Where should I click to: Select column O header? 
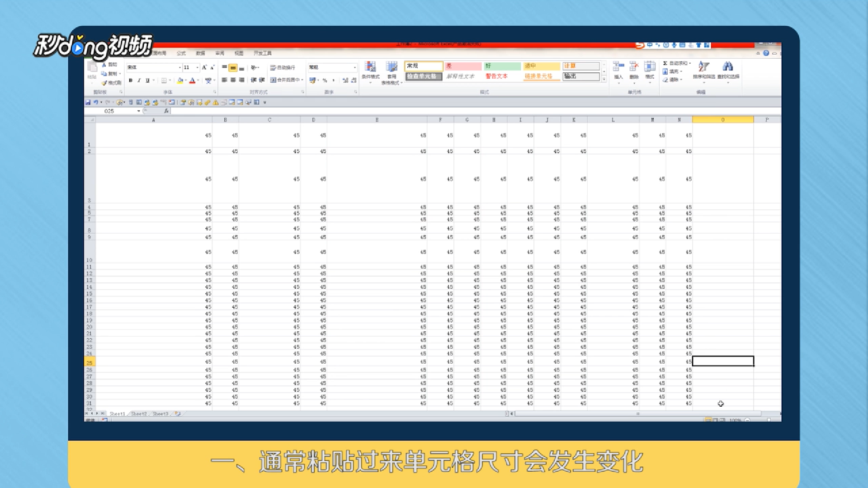point(722,120)
